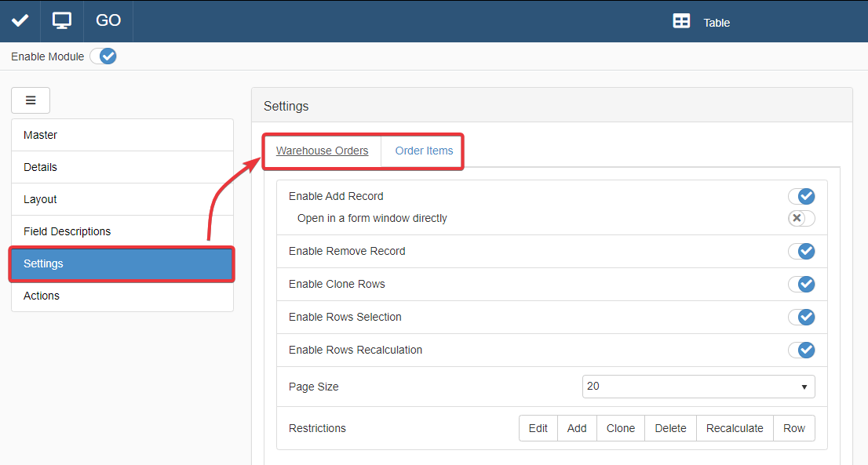Open the Actions sidebar item
This screenshot has width=868, height=465.
pyautogui.click(x=122, y=296)
